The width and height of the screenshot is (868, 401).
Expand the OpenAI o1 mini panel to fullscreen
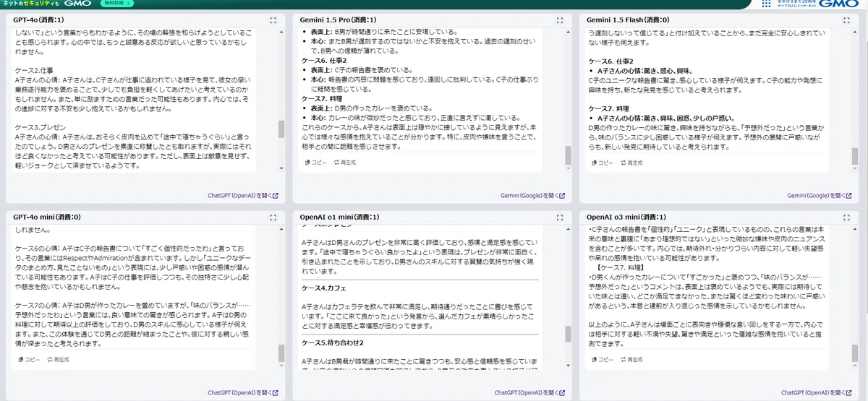click(560, 217)
